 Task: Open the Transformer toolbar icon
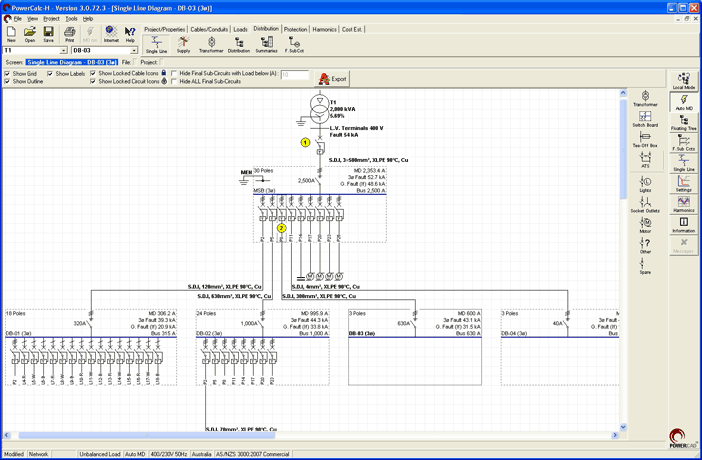pos(211,45)
